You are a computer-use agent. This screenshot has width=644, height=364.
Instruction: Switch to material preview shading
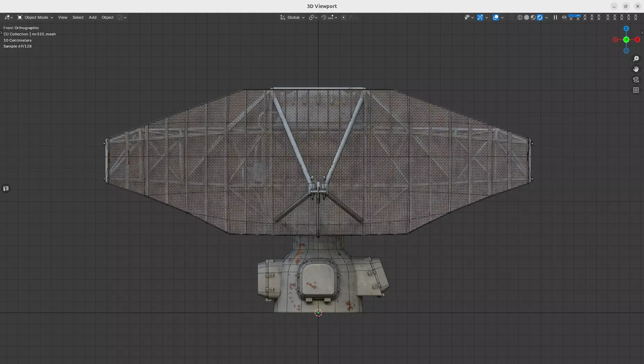(x=533, y=17)
